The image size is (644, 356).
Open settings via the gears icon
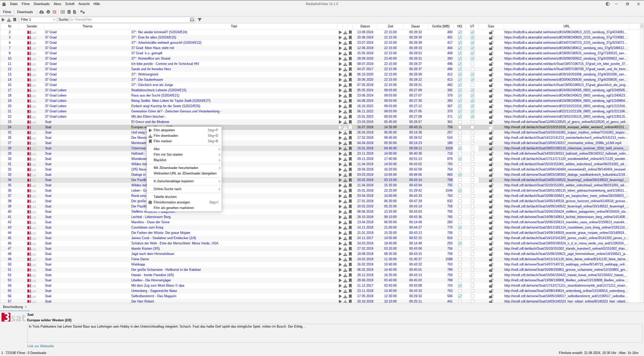[83, 12]
